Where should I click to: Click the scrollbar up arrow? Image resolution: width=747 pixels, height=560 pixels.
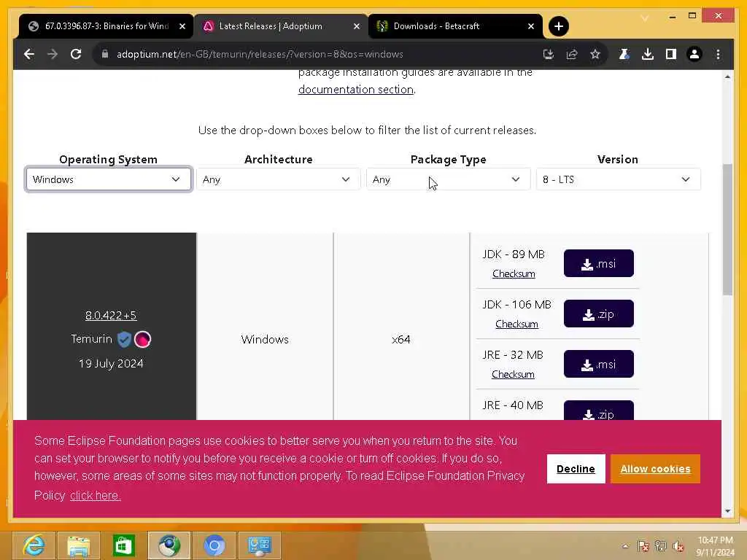727,77
